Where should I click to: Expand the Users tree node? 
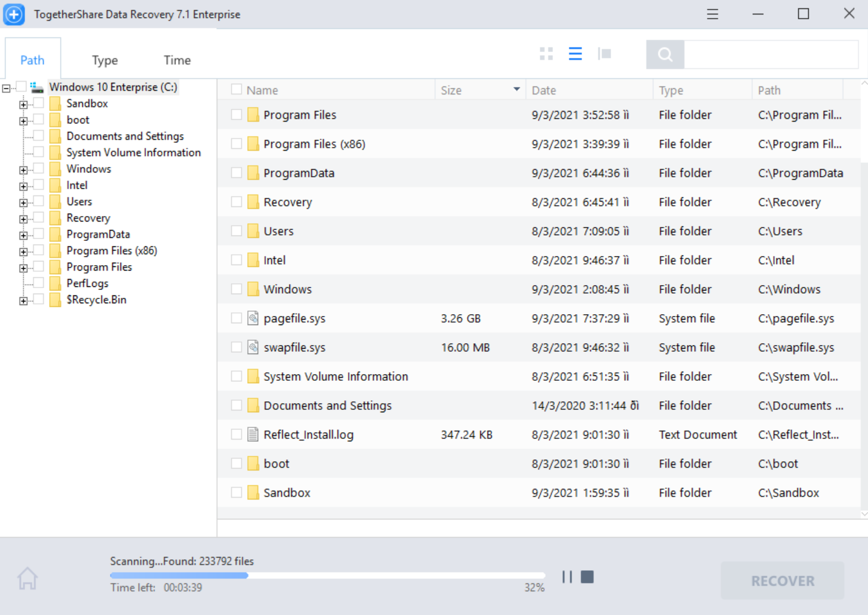[x=23, y=203]
